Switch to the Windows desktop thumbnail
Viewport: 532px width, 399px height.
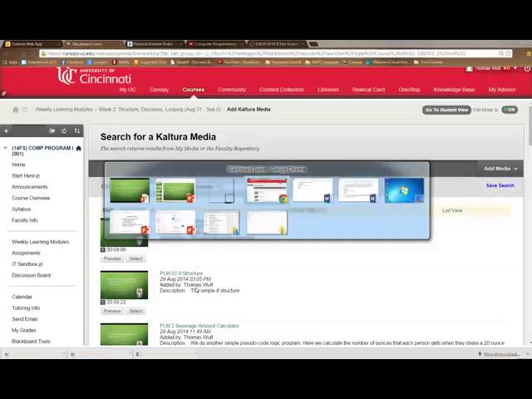tap(404, 190)
